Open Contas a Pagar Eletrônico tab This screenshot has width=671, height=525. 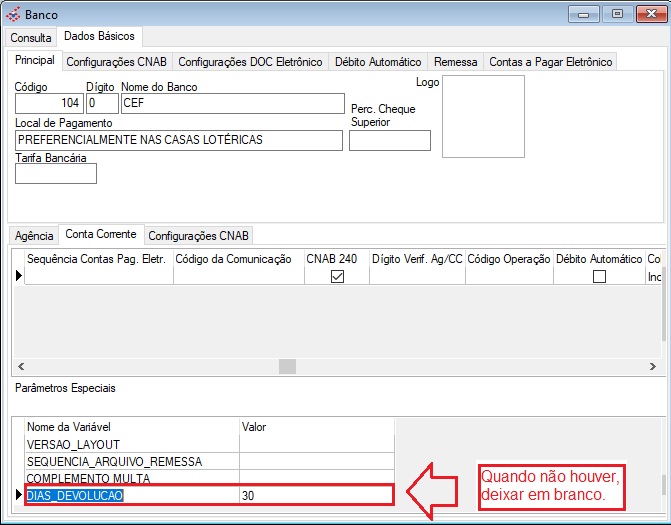pos(550,62)
